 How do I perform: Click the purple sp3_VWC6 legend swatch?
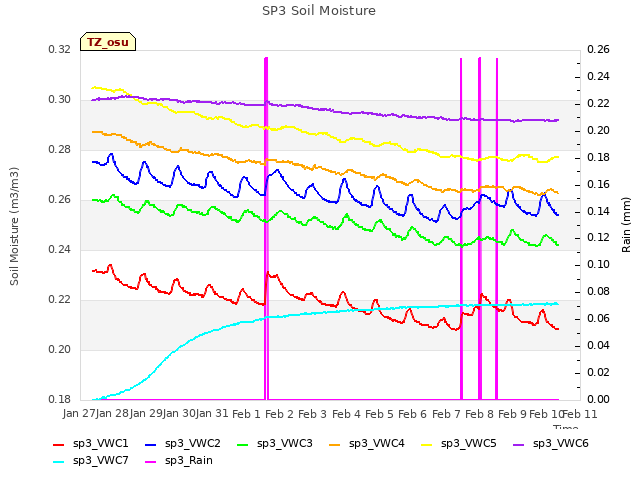coord(519,444)
